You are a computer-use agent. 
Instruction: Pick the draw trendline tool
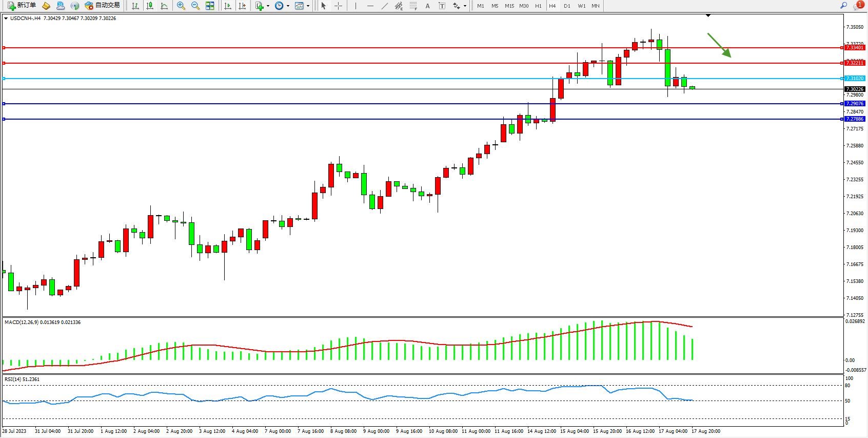click(385, 6)
